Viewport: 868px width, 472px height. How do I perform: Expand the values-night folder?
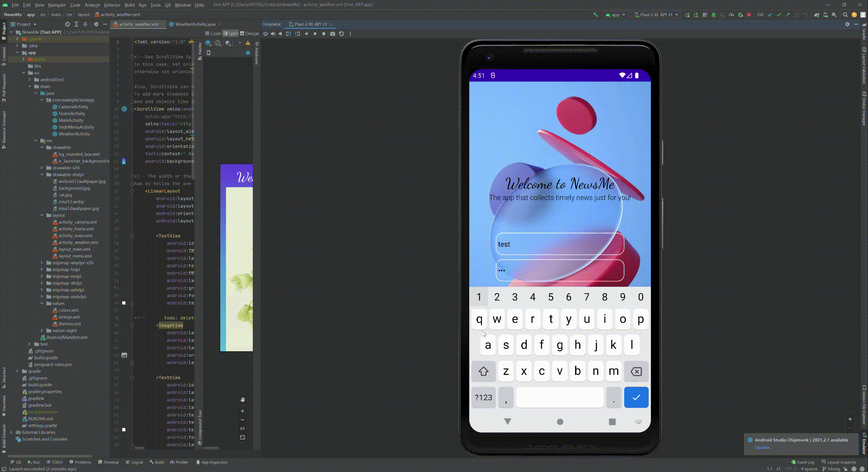[42, 330]
